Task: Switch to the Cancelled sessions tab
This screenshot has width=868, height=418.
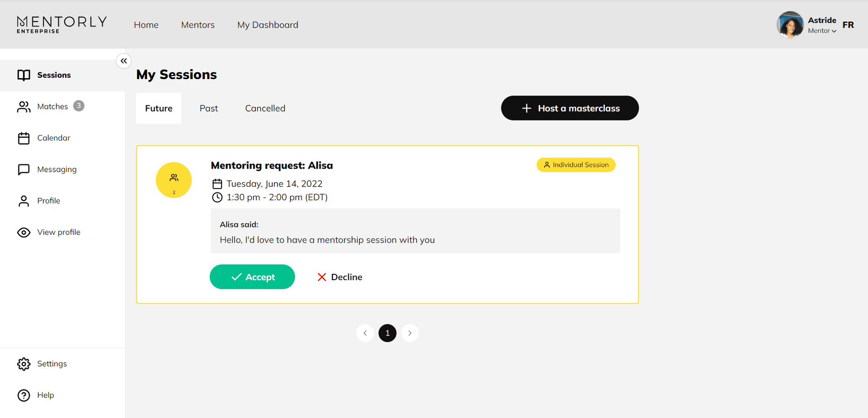Action: click(265, 108)
